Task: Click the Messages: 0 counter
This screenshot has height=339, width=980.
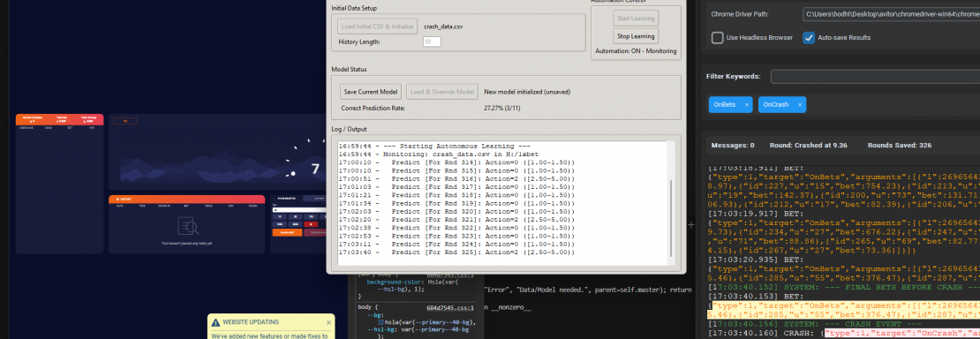Action: [733, 145]
